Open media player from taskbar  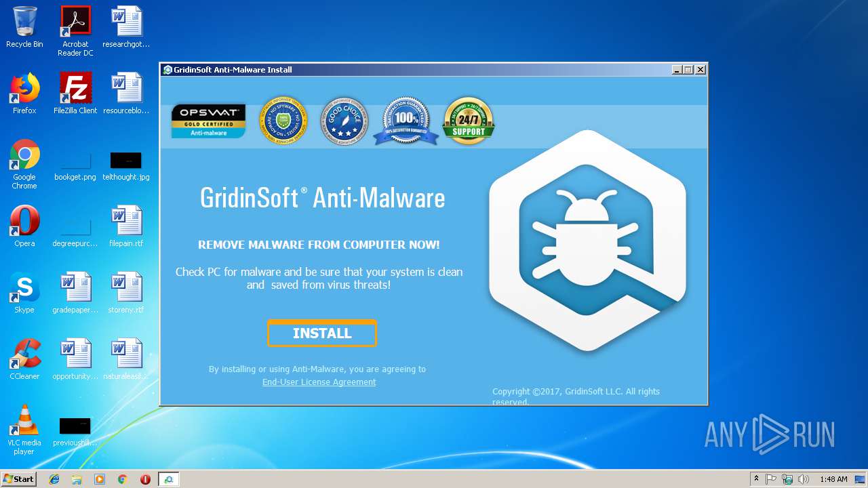(x=100, y=479)
